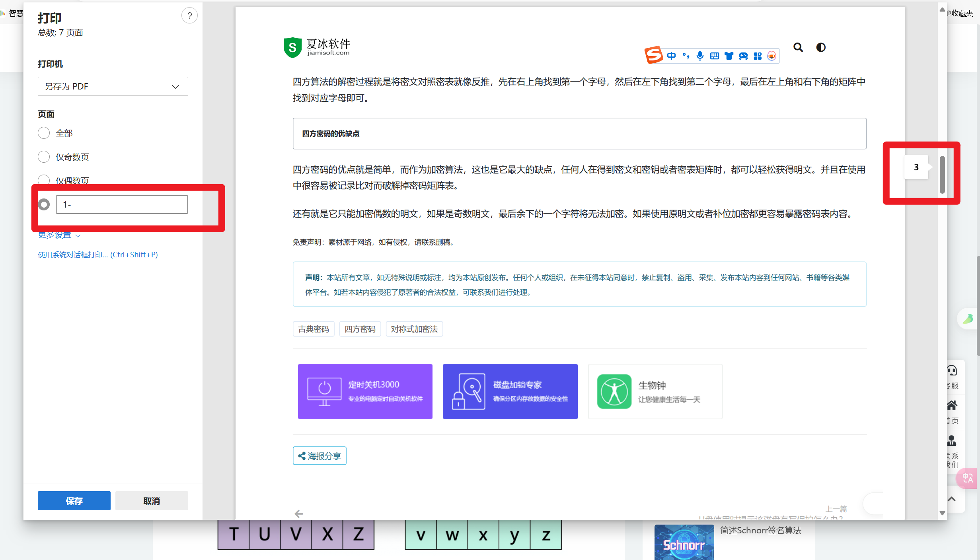Click the 对称式加密法 tag

(x=414, y=329)
